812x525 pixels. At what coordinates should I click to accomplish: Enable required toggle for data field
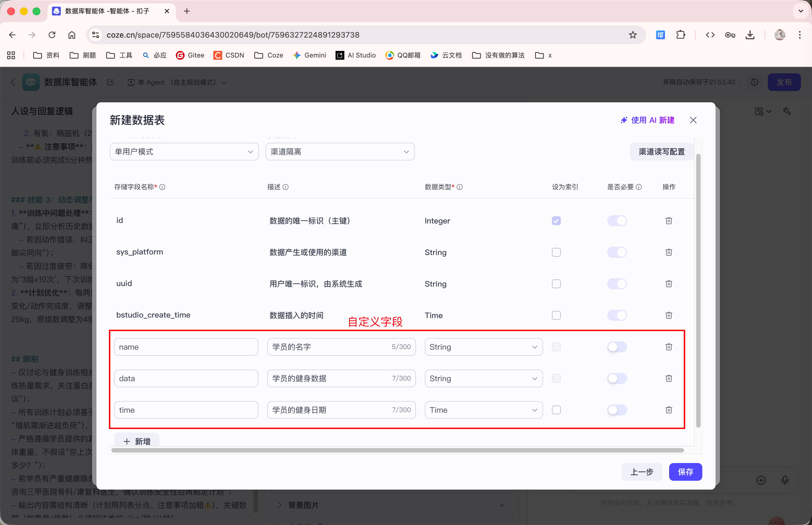(x=617, y=378)
